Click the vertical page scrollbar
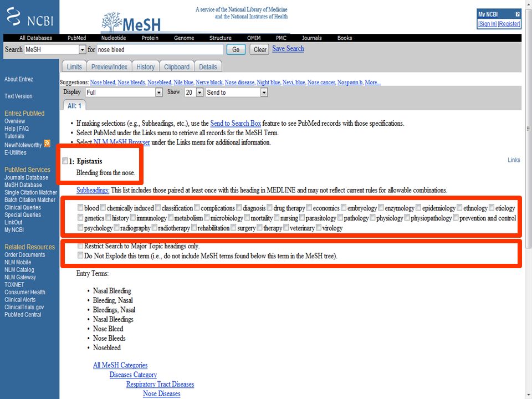The width and height of the screenshot is (532, 399). [528, 129]
